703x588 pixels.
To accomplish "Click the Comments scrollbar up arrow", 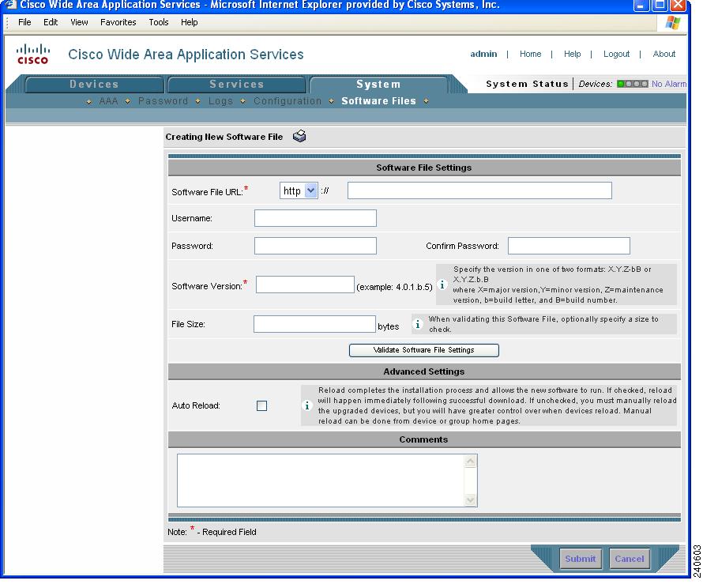I will pos(471,461).
